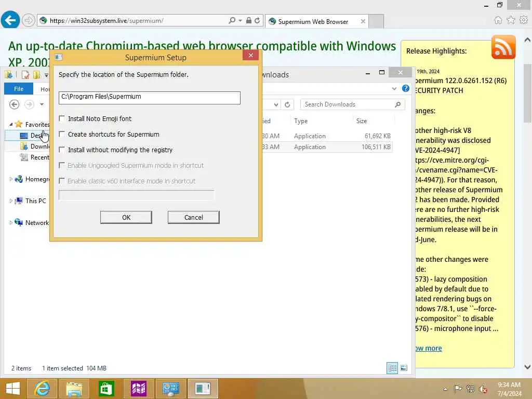
Task: Click Explorer quick access new folder icon
Action: 36,74
